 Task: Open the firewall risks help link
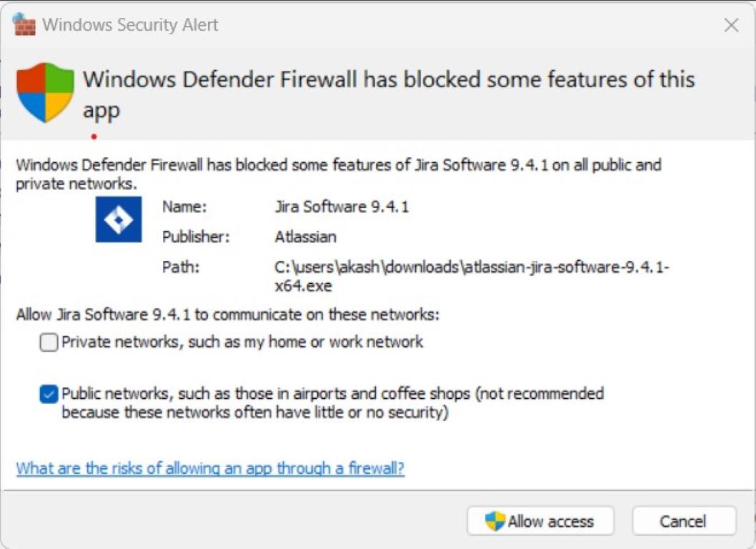tap(210, 469)
